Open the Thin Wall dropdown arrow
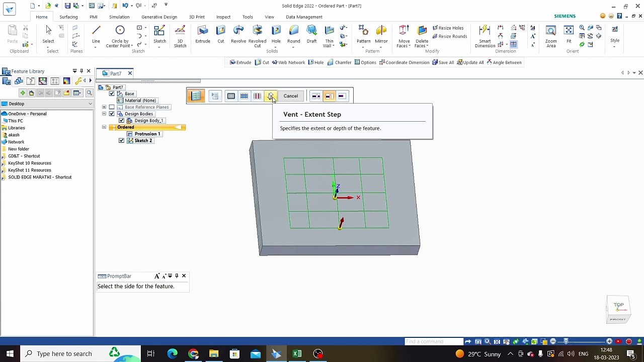The width and height of the screenshot is (644, 362). point(334,46)
